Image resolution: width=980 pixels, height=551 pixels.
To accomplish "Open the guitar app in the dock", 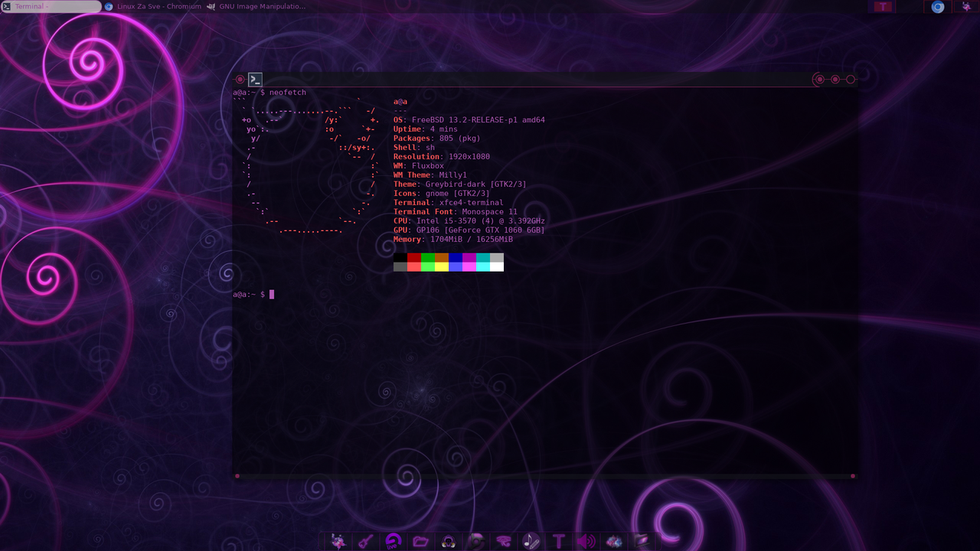I will pos(365,541).
